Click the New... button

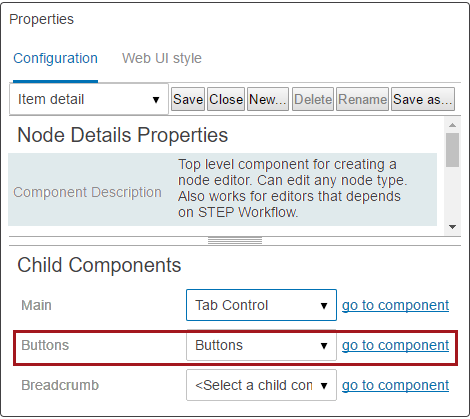268,99
